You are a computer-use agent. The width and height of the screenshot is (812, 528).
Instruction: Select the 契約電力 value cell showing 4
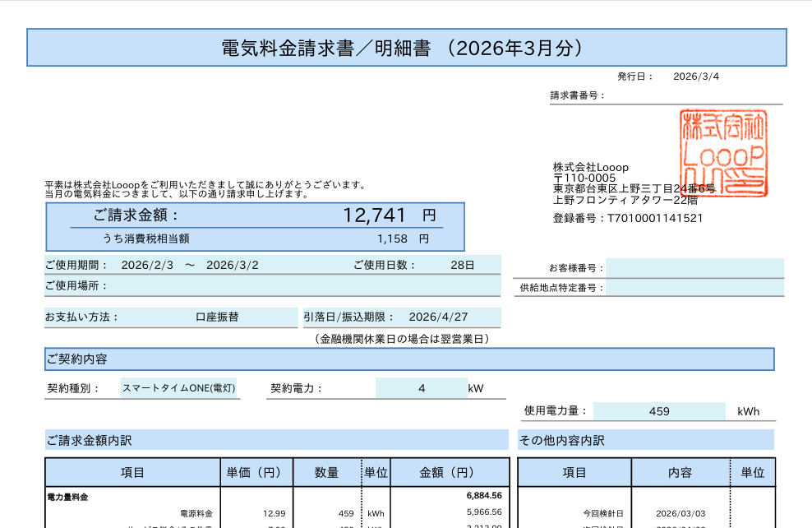pyautogui.click(x=421, y=388)
